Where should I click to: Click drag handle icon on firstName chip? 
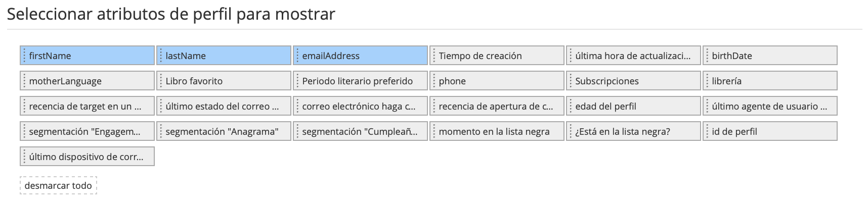pyautogui.click(x=24, y=56)
